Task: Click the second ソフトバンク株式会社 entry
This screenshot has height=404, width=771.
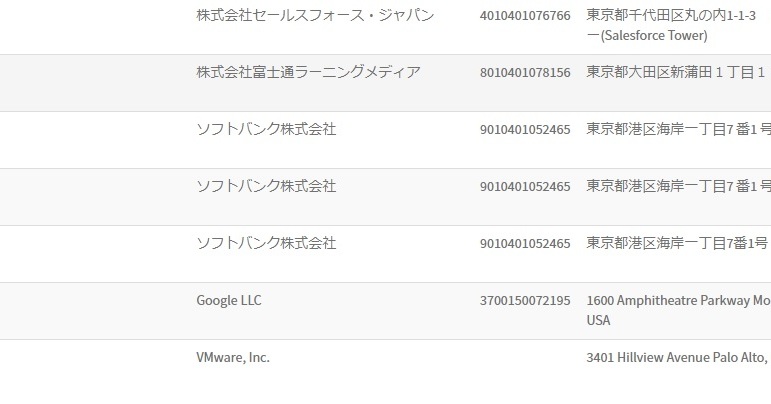Action: [x=266, y=186]
